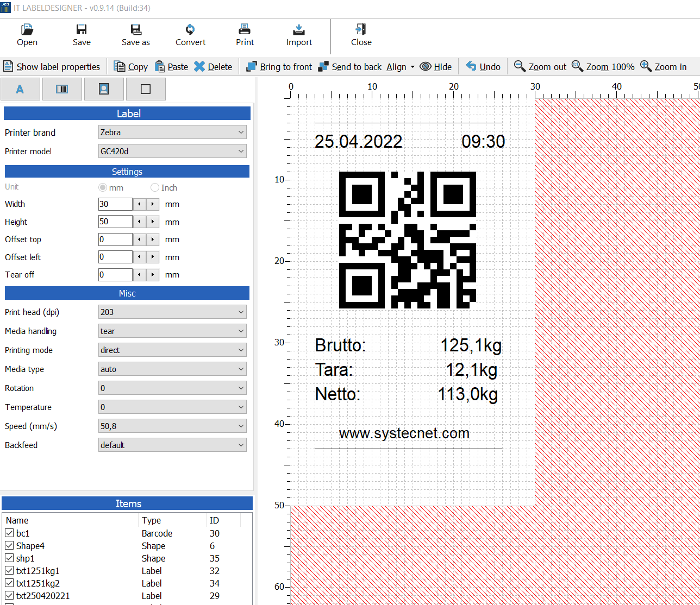Click the Height input field
Image resolution: width=700 pixels, height=605 pixels.
click(x=115, y=222)
